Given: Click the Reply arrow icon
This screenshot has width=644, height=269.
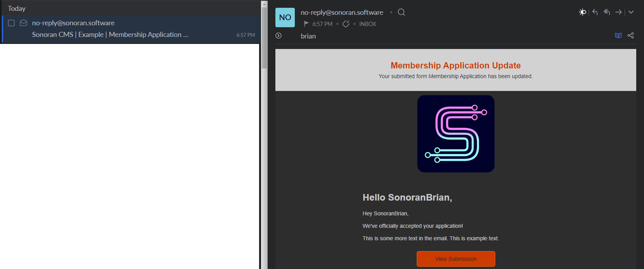Looking at the screenshot, I should pos(595,12).
